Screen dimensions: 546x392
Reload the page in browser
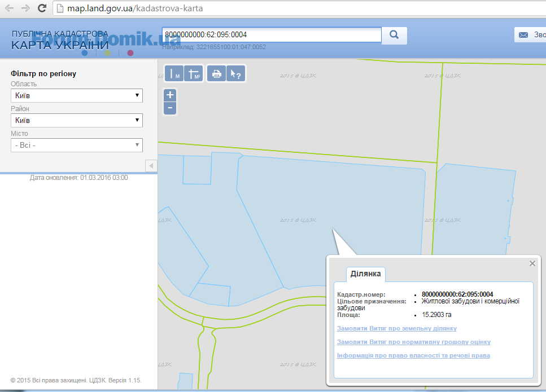[x=42, y=8]
